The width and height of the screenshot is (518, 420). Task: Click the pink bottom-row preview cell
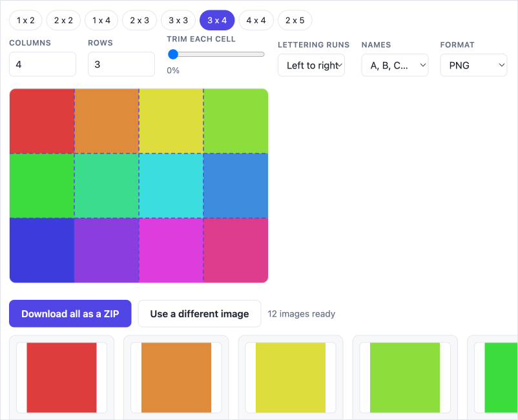point(236,251)
